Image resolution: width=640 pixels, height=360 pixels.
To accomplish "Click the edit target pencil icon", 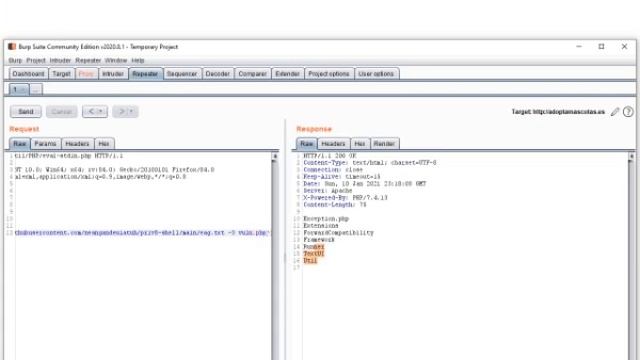I will coord(615,111).
